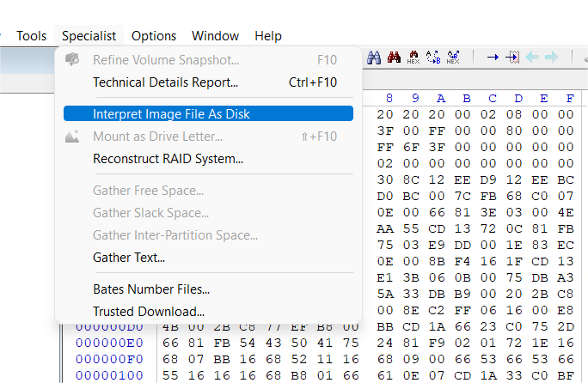Click the Back navigation arrow icon

pos(532,58)
